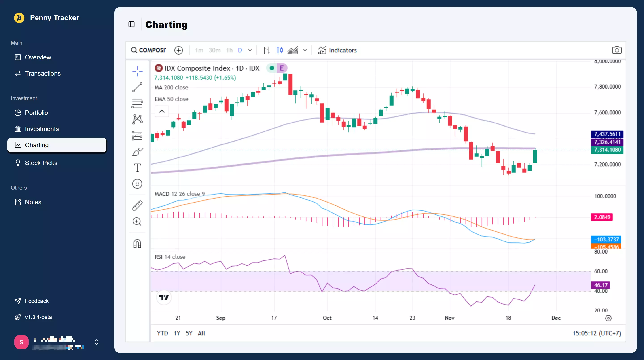Open the Indicators dialog

337,50
